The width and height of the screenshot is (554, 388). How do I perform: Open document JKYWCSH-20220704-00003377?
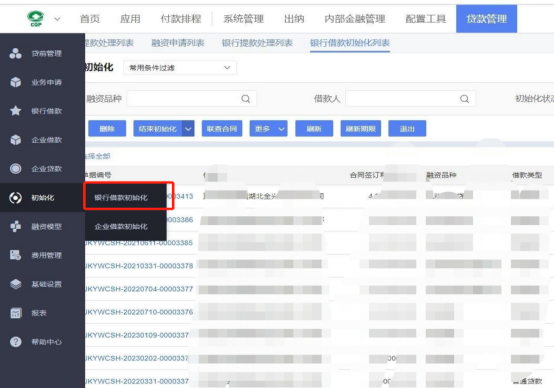coord(139,289)
